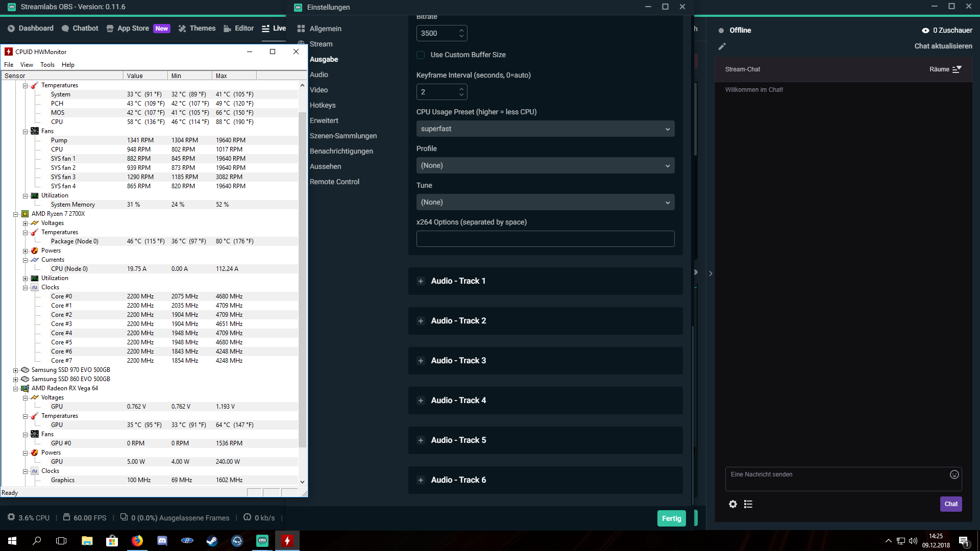Image resolution: width=980 pixels, height=551 pixels.
Task: Expand the Audio - Track 1 section
Action: pyautogui.click(x=421, y=281)
